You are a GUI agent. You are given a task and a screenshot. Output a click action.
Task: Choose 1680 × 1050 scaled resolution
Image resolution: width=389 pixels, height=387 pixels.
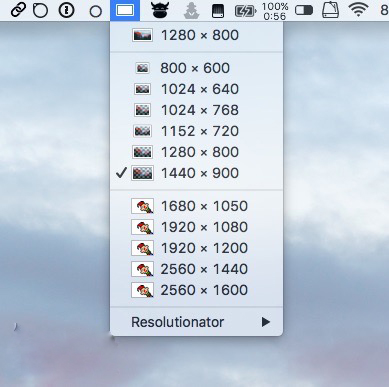[196, 206]
